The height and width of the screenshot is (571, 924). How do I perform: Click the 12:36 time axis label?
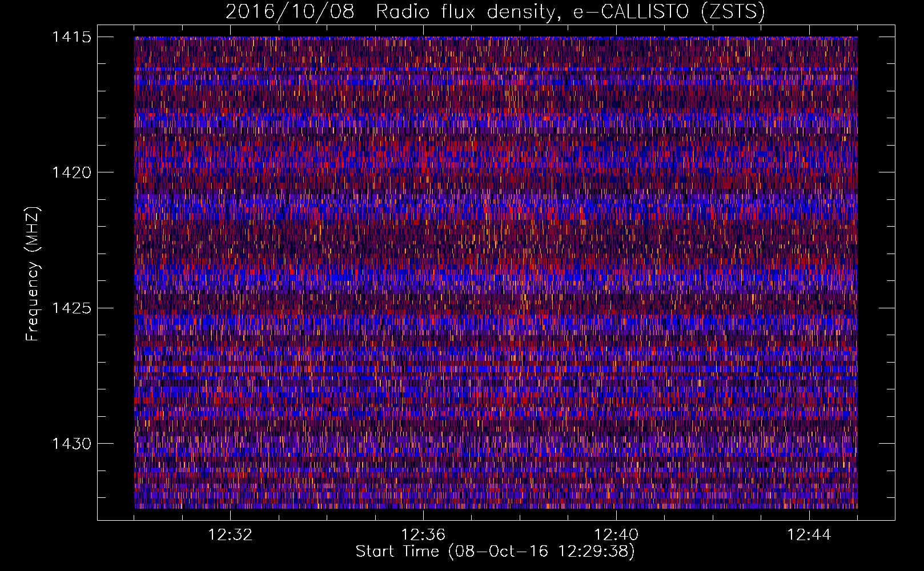tap(423, 535)
